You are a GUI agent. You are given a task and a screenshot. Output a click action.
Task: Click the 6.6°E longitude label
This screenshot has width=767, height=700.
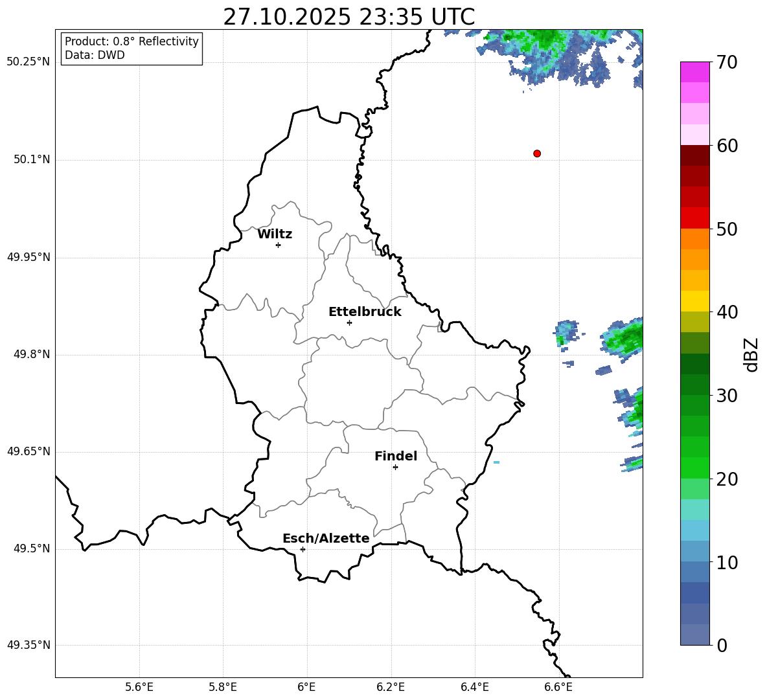click(x=558, y=687)
